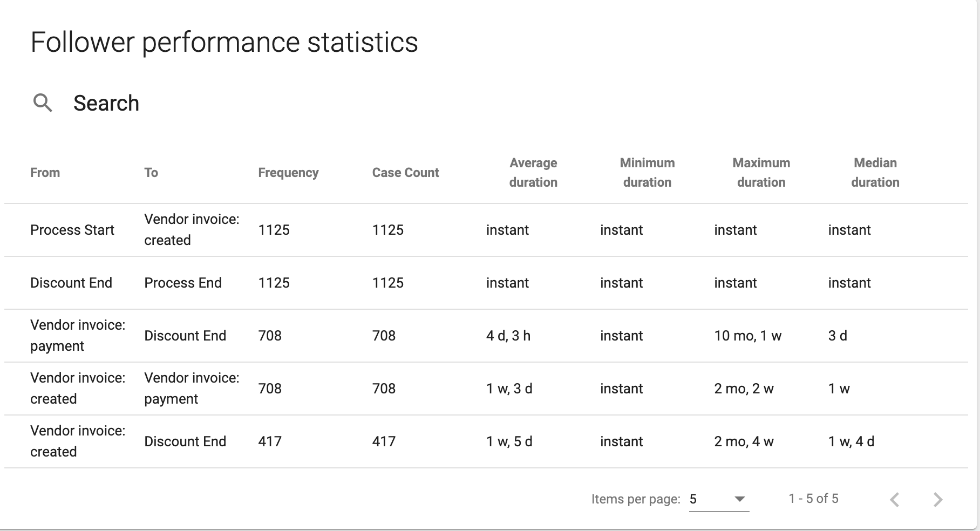Sort by Median duration column header
Image resolution: width=980 pixels, height=531 pixels.
pyautogui.click(x=875, y=173)
